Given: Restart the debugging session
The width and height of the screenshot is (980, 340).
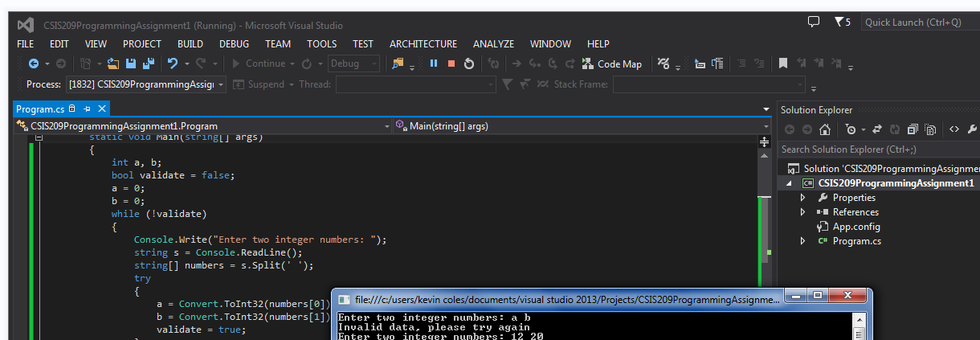Looking at the screenshot, I should (469, 63).
